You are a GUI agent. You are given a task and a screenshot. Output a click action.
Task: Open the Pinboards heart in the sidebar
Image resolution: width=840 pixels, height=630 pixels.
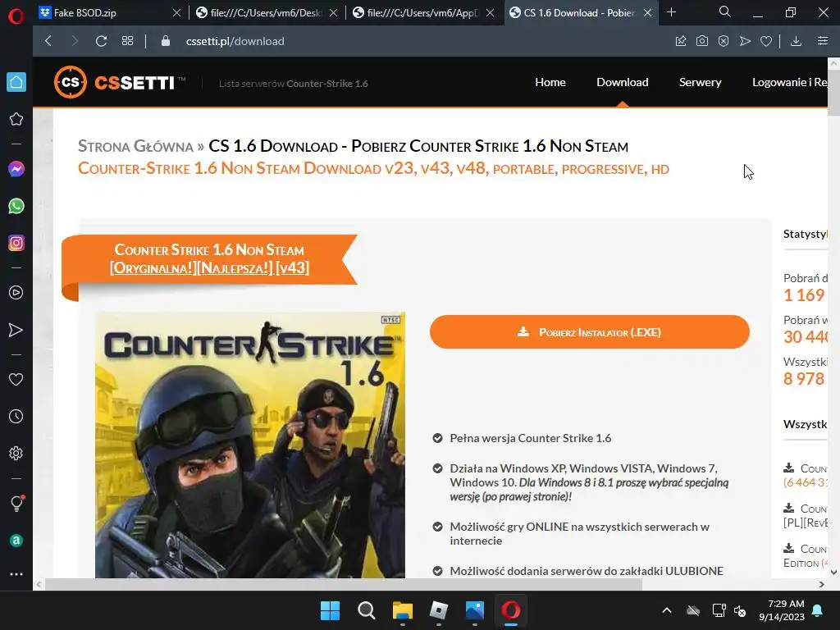point(16,379)
